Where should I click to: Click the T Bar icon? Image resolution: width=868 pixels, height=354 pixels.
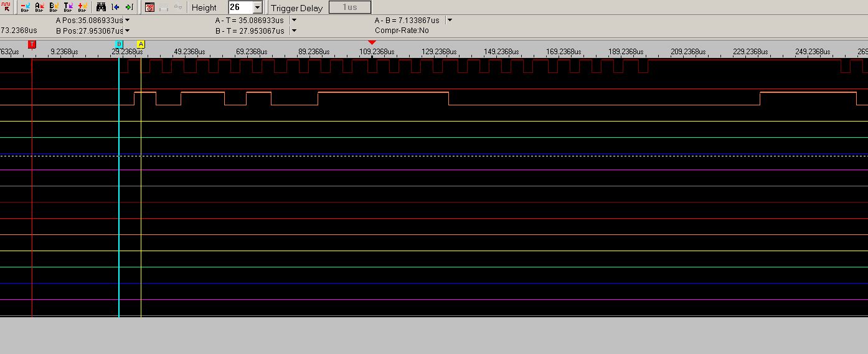coord(68,7)
